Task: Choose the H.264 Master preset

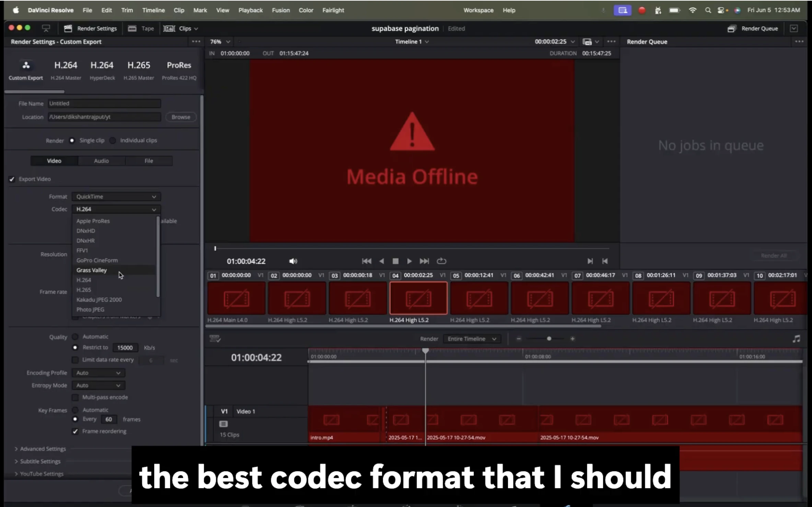Action: click(x=66, y=70)
